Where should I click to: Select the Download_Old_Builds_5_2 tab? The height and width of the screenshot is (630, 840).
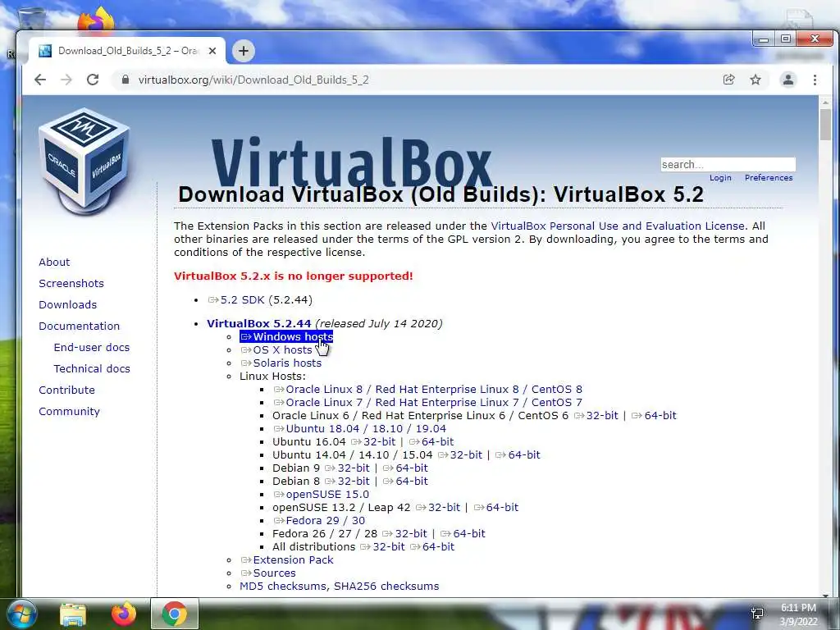tap(127, 51)
